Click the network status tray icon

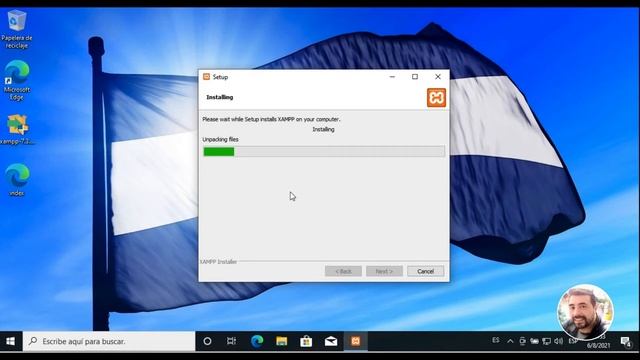click(x=547, y=341)
